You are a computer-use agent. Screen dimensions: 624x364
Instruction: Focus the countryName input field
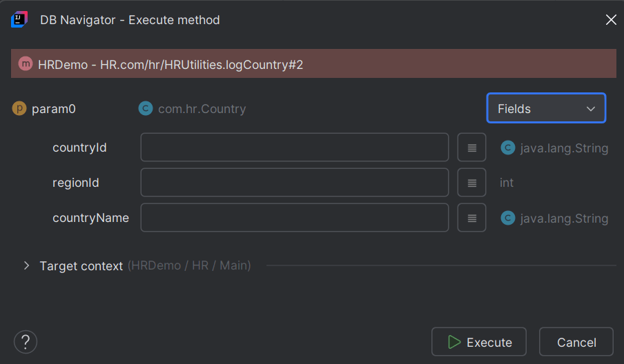(x=295, y=218)
